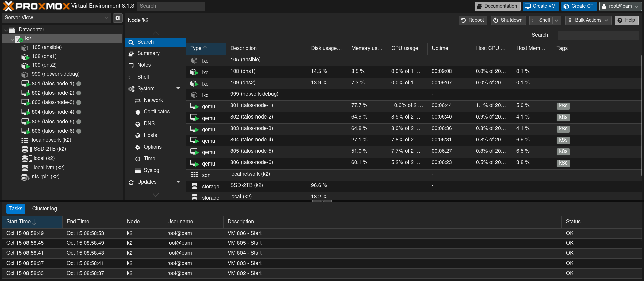Select the Summary menu item
This screenshot has height=281, width=644.
148,53
